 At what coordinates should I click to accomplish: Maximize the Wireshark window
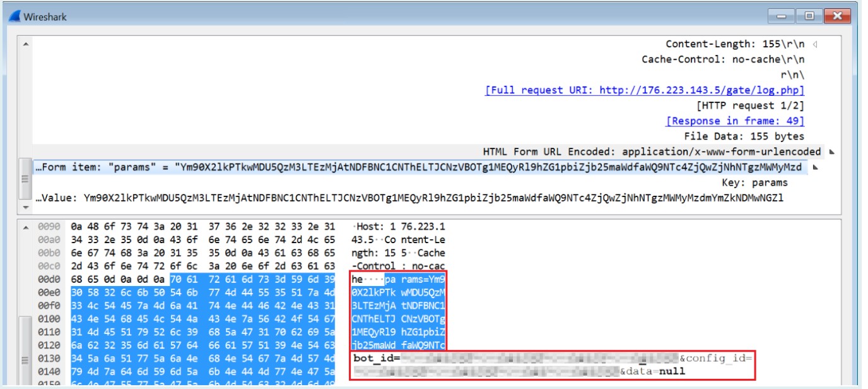point(811,16)
